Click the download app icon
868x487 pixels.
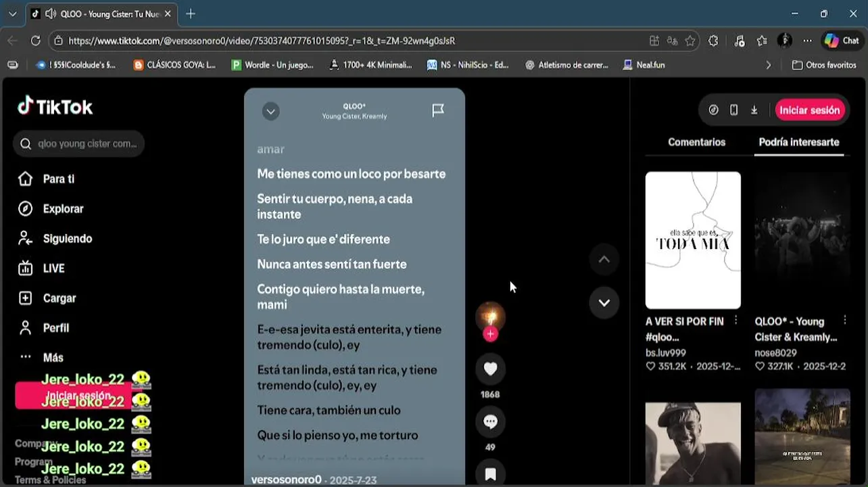754,110
